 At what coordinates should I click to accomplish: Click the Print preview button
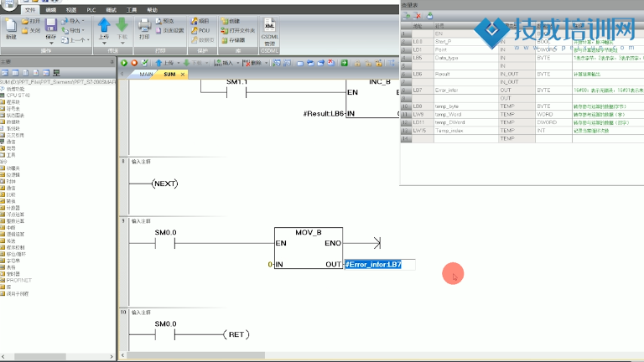tap(164, 21)
